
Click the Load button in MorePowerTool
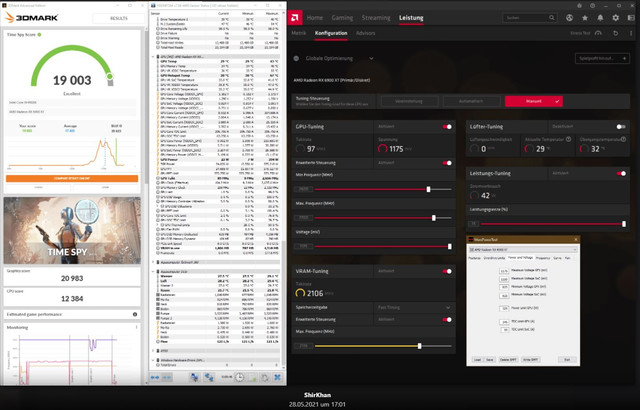[x=477, y=359]
